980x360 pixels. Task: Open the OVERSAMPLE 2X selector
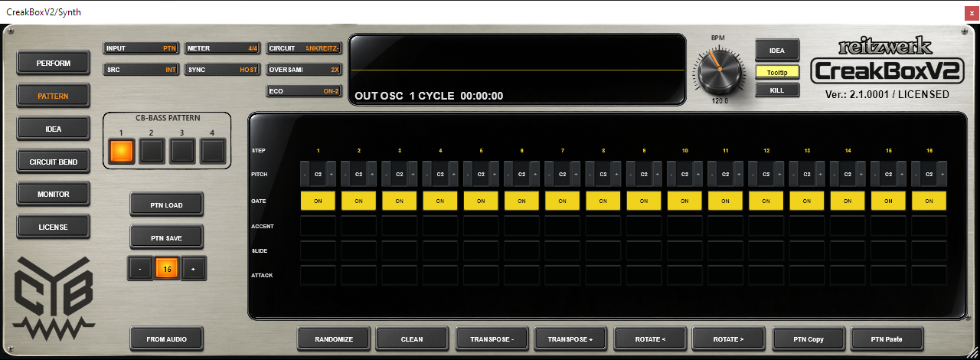(304, 70)
